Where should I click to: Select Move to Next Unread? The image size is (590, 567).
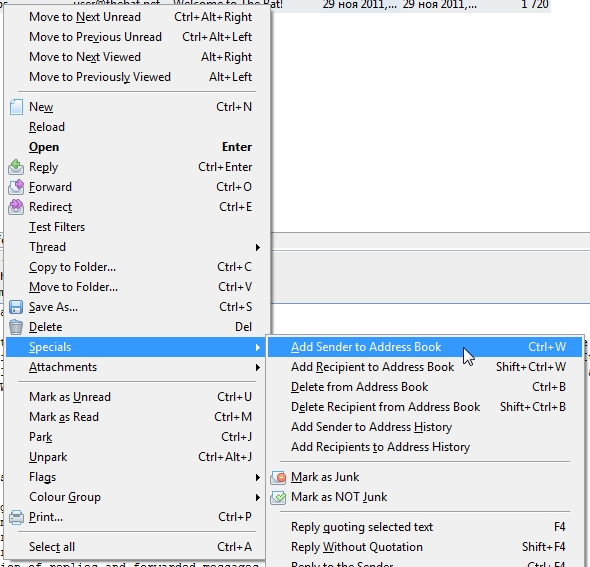[137, 17]
